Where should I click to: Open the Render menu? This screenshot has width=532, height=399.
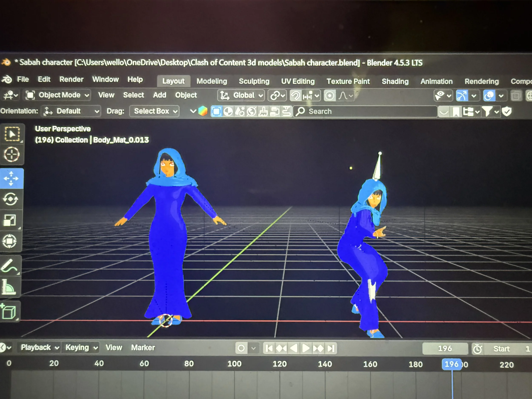(71, 79)
